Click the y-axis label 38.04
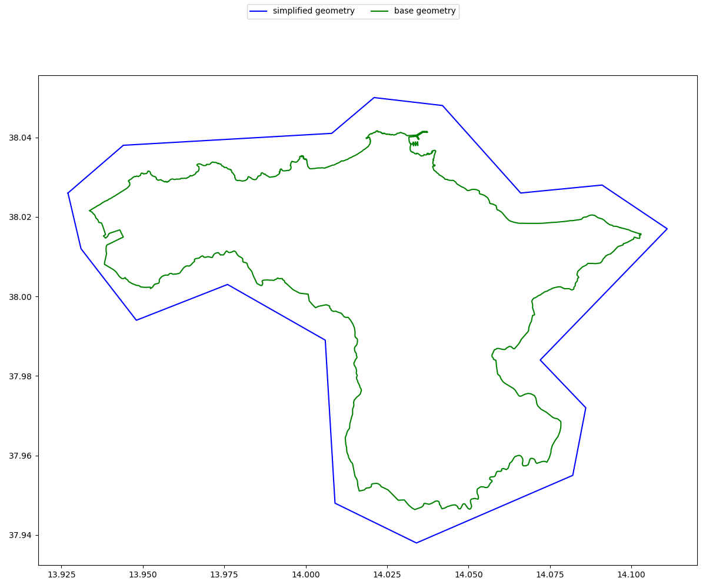Screen dimensions: 706x588 (22, 138)
